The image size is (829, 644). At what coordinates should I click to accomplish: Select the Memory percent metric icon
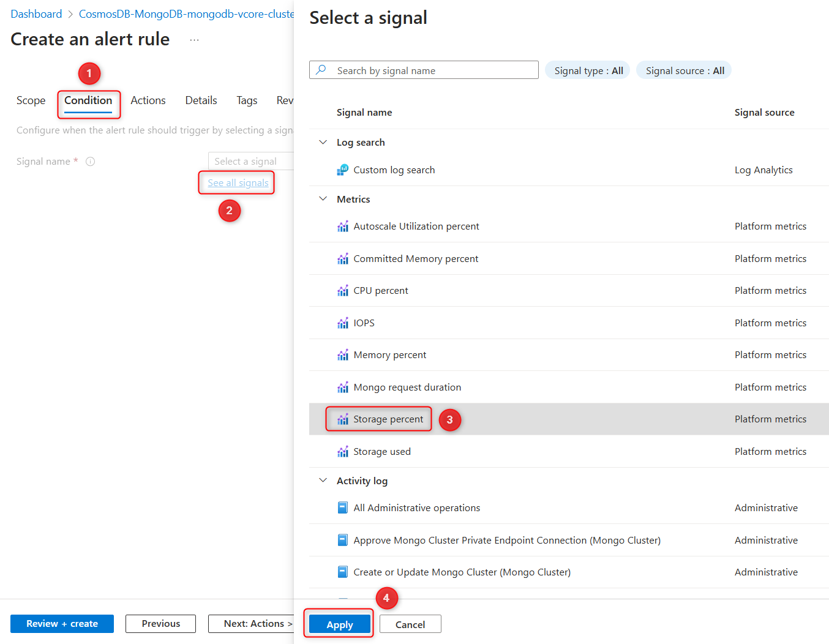tap(343, 354)
